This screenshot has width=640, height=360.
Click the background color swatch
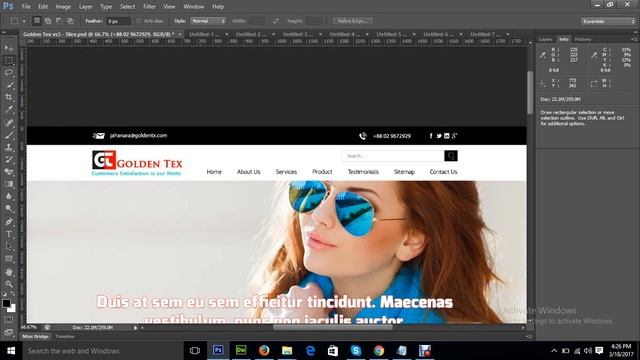(x=13, y=309)
